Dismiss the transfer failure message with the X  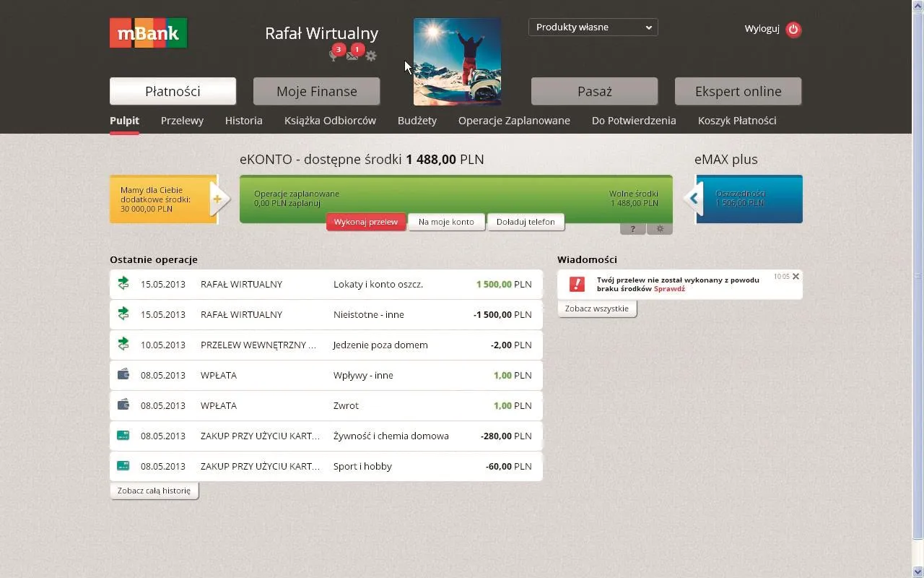click(795, 276)
